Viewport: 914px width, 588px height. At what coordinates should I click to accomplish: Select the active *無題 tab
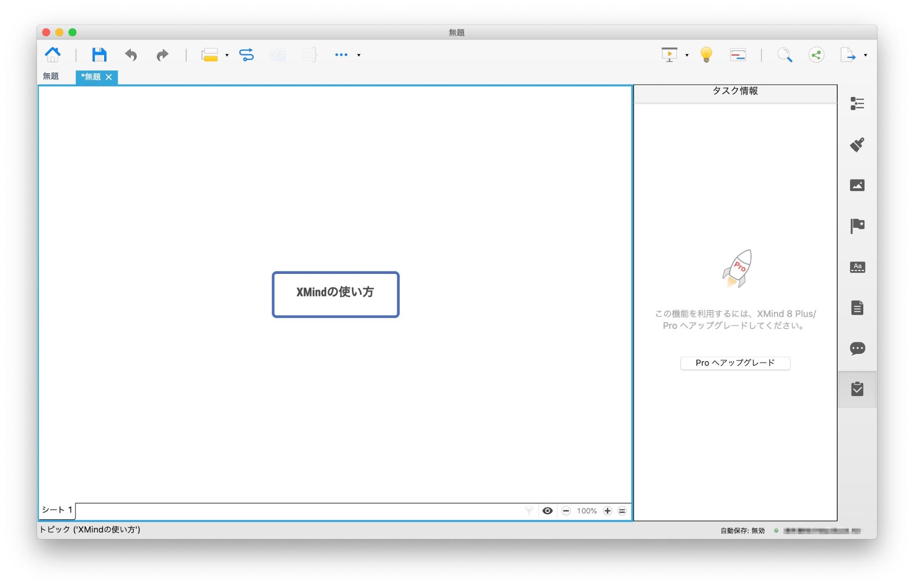click(x=91, y=77)
